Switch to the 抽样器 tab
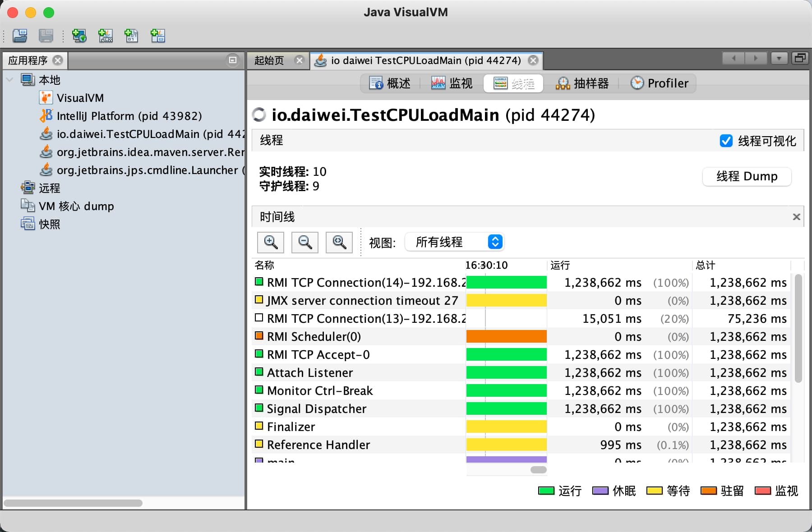 (582, 83)
